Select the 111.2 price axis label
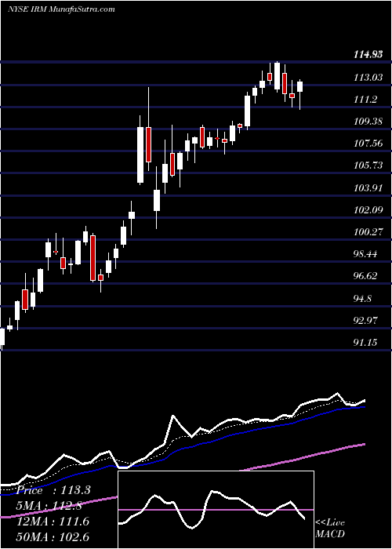The image size is (392, 549). pyautogui.click(x=365, y=100)
